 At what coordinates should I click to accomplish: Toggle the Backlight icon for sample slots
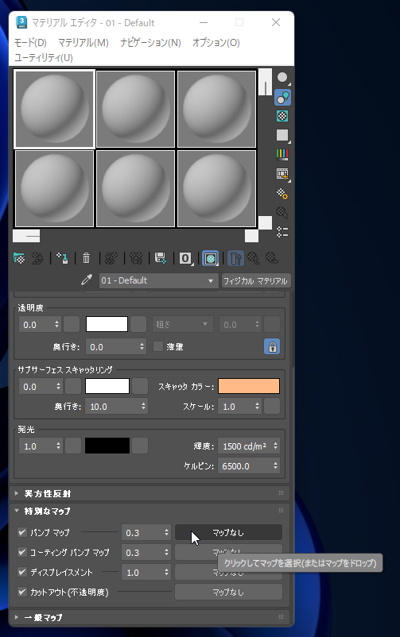click(283, 98)
